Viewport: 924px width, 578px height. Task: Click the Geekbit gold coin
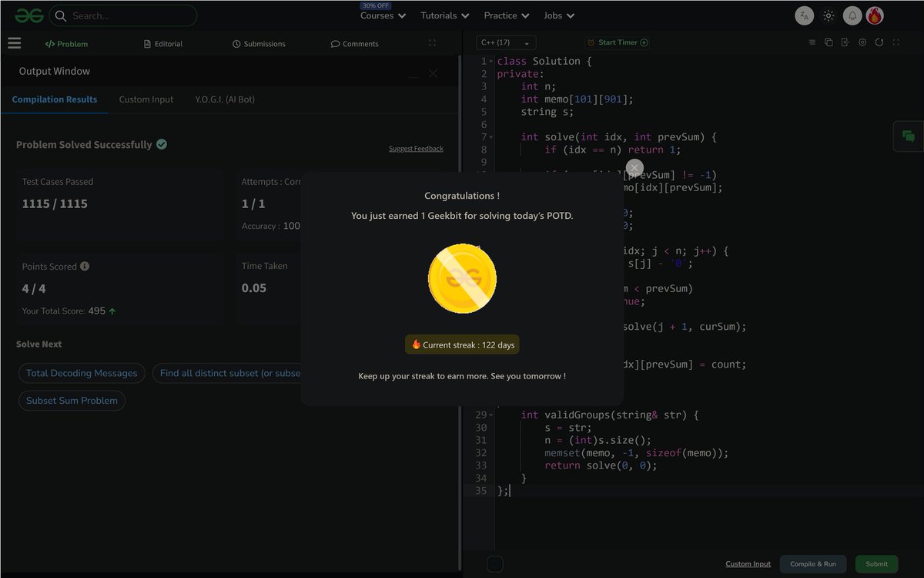point(462,279)
